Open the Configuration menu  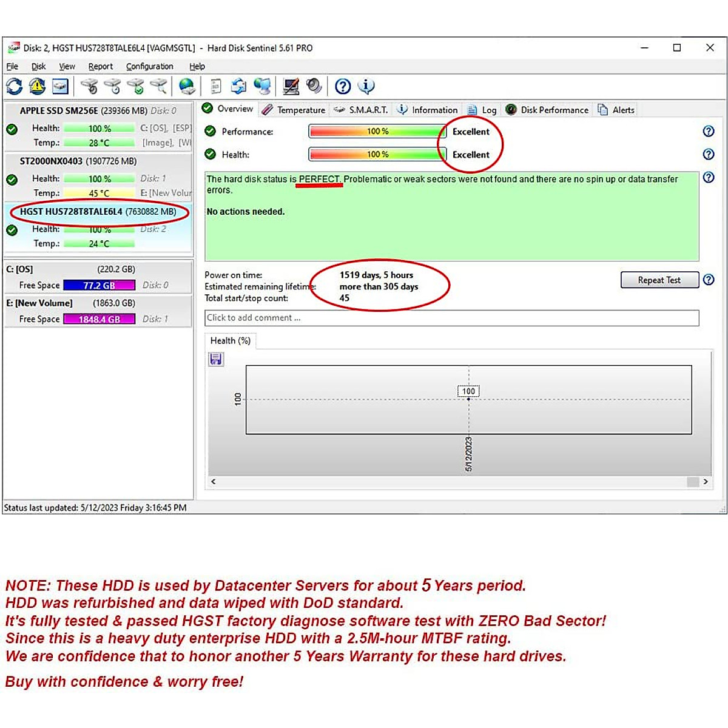coord(149,66)
